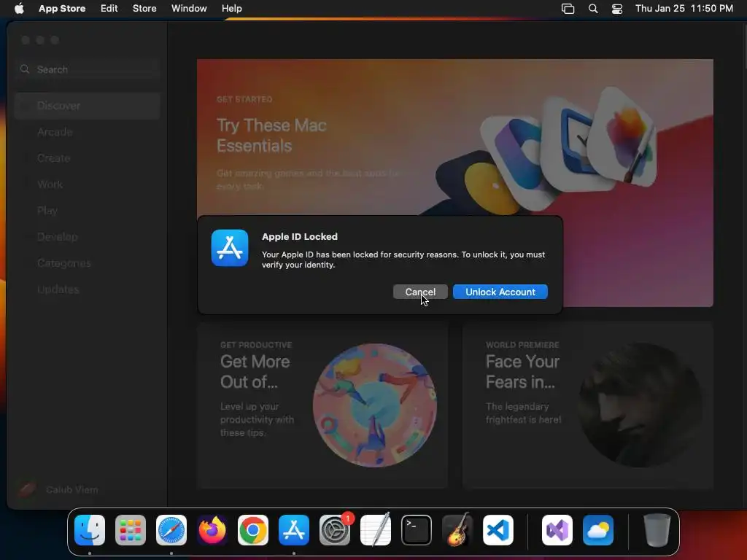Select Categories in the sidebar
Viewport: 747px width, 560px height.
point(88,262)
